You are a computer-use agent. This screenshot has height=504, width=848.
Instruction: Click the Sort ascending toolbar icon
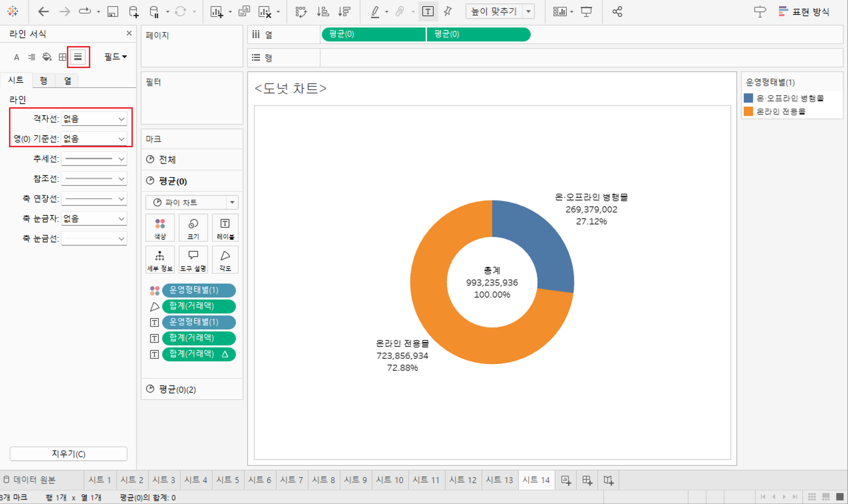pyautogui.click(x=323, y=11)
